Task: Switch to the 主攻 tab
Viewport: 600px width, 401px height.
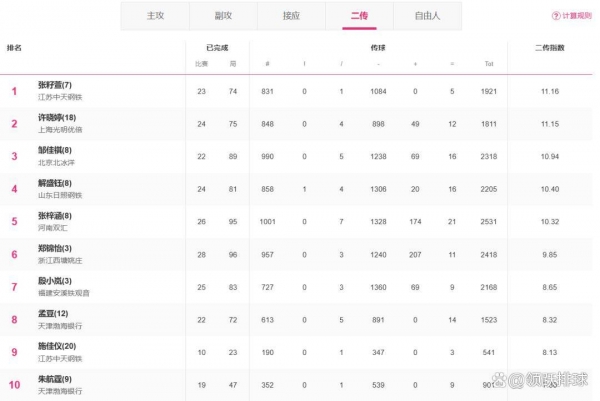Action: [154, 16]
